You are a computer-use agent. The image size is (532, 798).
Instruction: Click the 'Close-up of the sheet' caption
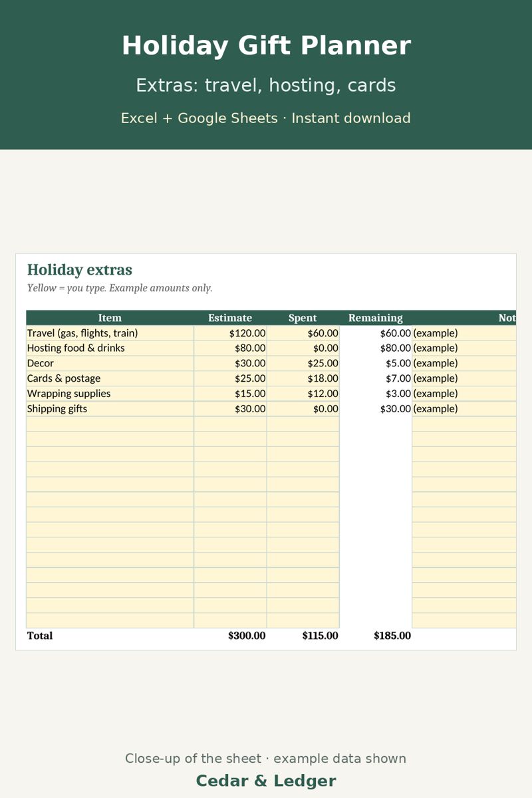pyautogui.click(x=265, y=759)
